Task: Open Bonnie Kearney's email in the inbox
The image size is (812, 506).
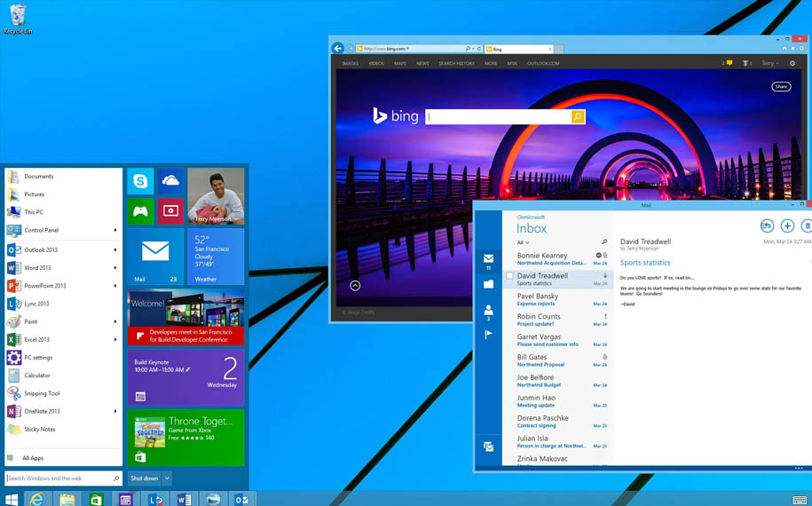Action: 557,259
